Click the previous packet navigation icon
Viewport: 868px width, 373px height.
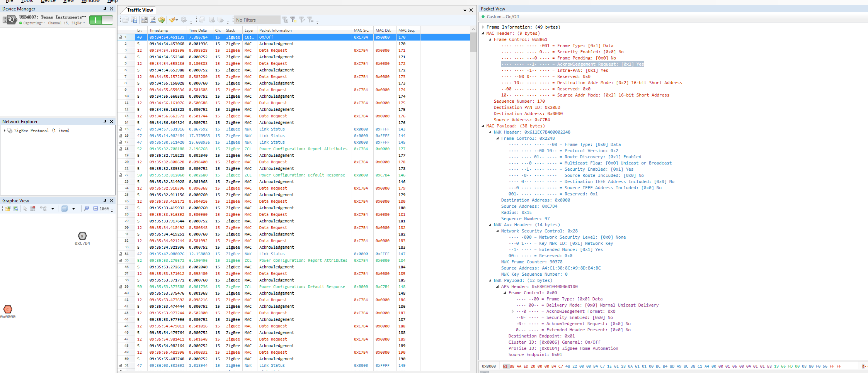coord(212,20)
